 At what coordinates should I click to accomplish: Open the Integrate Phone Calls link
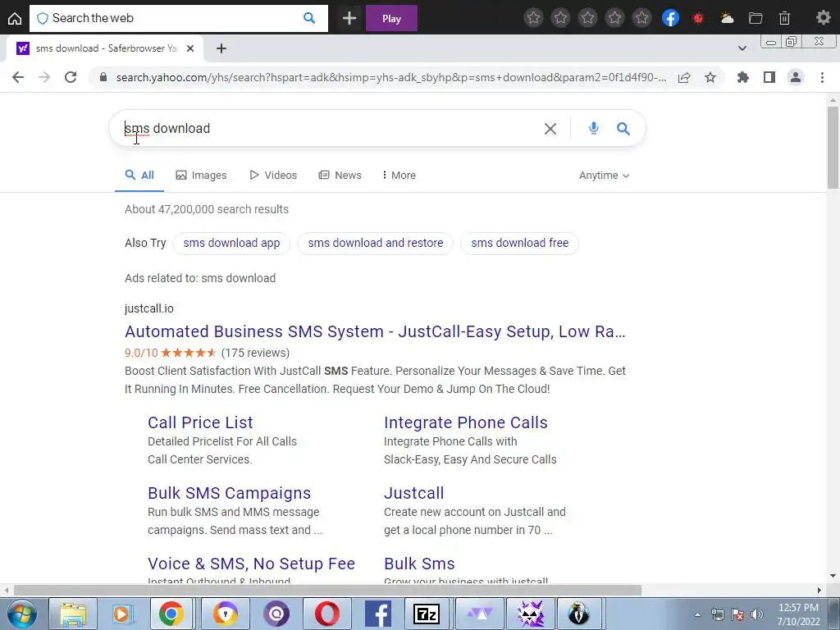click(466, 422)
